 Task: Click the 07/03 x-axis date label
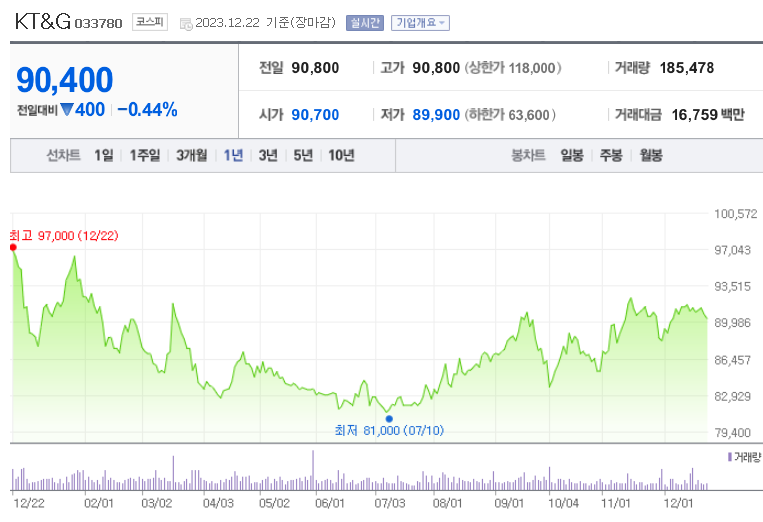[x=389, y=503]
